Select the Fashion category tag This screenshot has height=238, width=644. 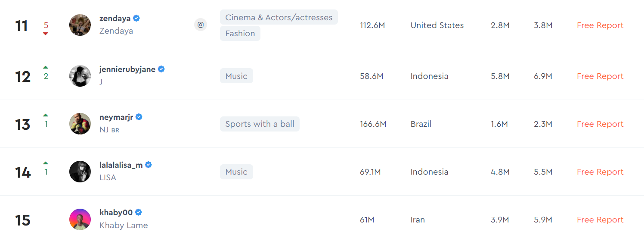pos(240,34)
